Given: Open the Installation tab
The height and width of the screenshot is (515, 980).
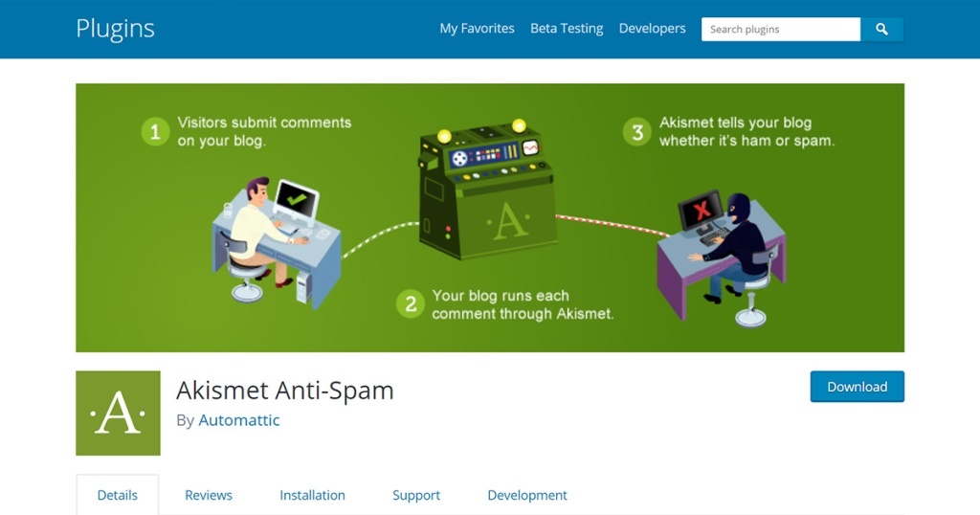Looking at the screenshot, I should pos(313,495).
